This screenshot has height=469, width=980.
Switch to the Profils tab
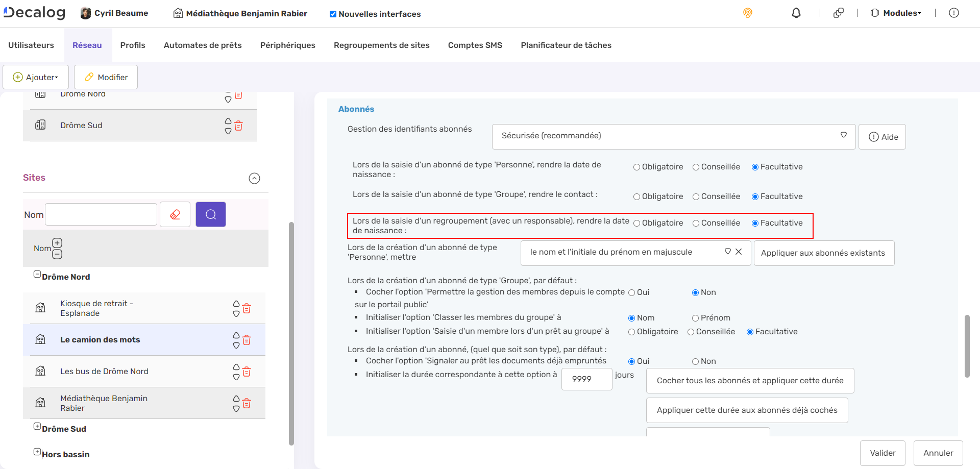point(133,45)
